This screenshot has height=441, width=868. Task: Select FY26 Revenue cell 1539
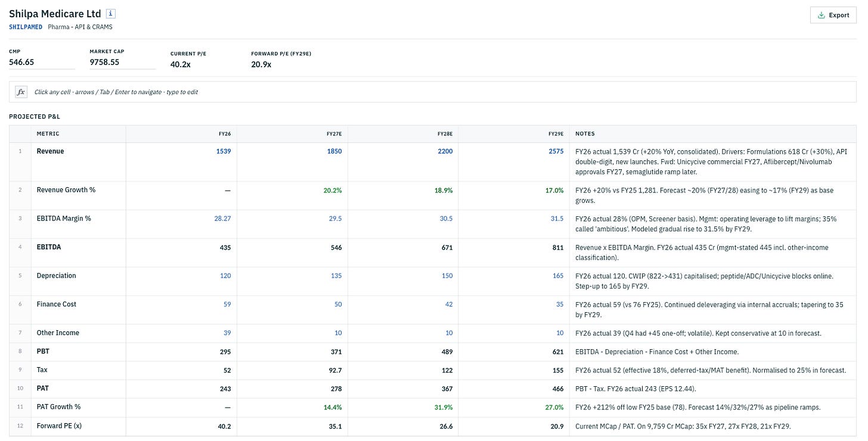pyautogui.click(x=181, y=162)
